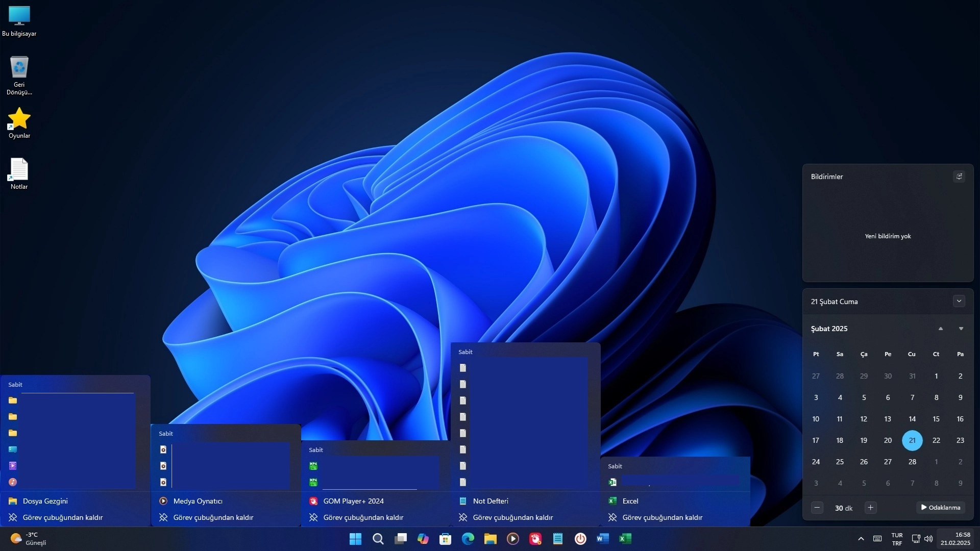Viewport: 980px width, 551px height.
Task: Decrease focus time with minus button
Action: 817,508
